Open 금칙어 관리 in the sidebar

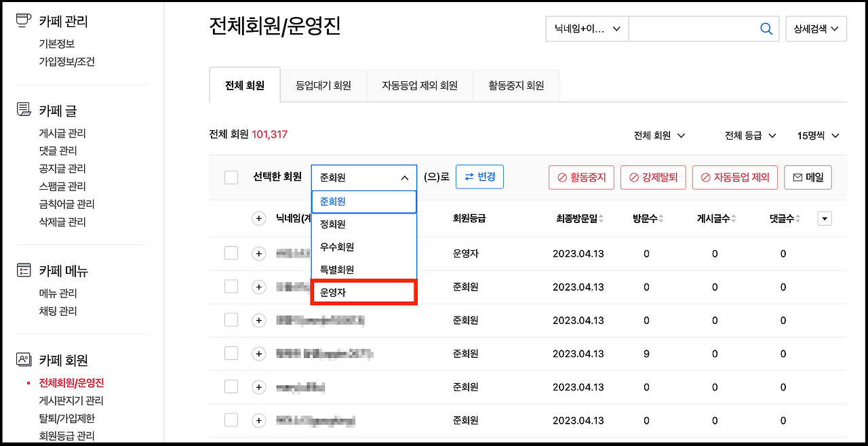[x=67, y=204]
